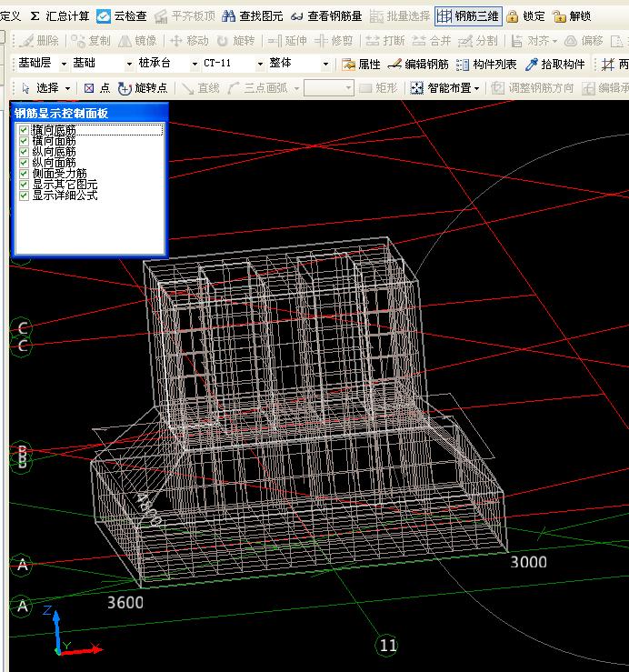Open 智能布置 dropdown menu
This screenshot has width=629, height=672.
coord(444,88)
